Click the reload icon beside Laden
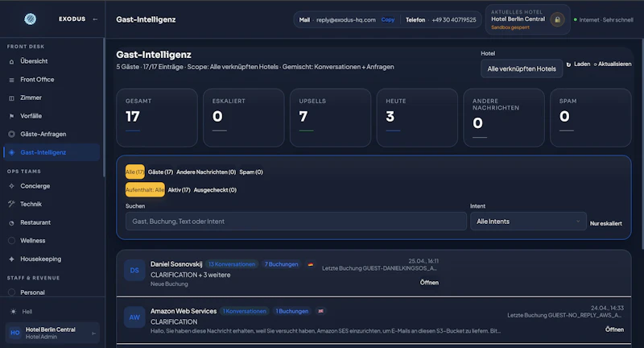 (x=568, y=64)
